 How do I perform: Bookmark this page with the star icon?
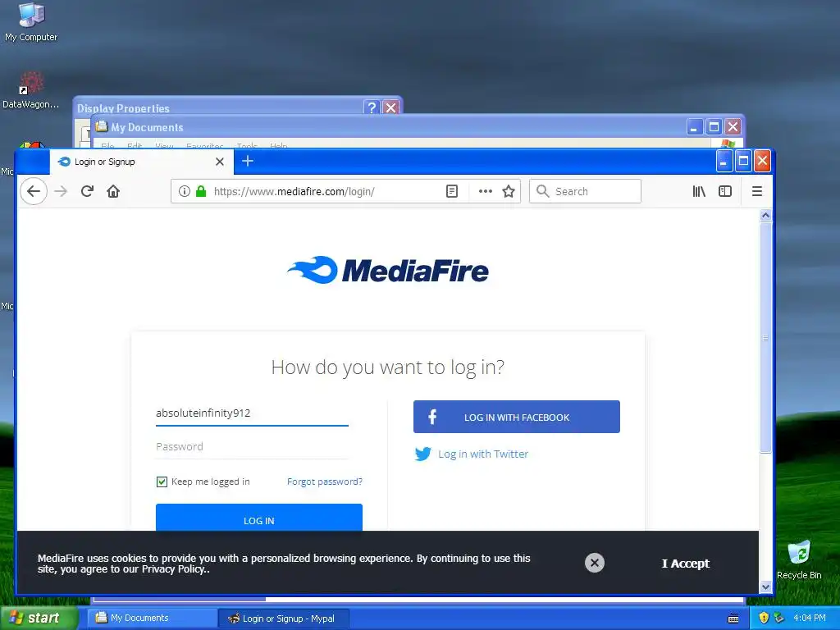(509, 191)
